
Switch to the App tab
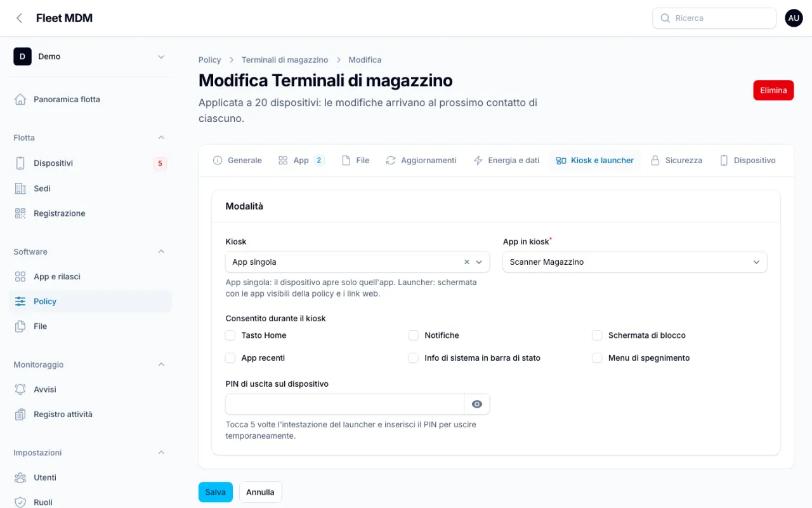tap(301, 161)
